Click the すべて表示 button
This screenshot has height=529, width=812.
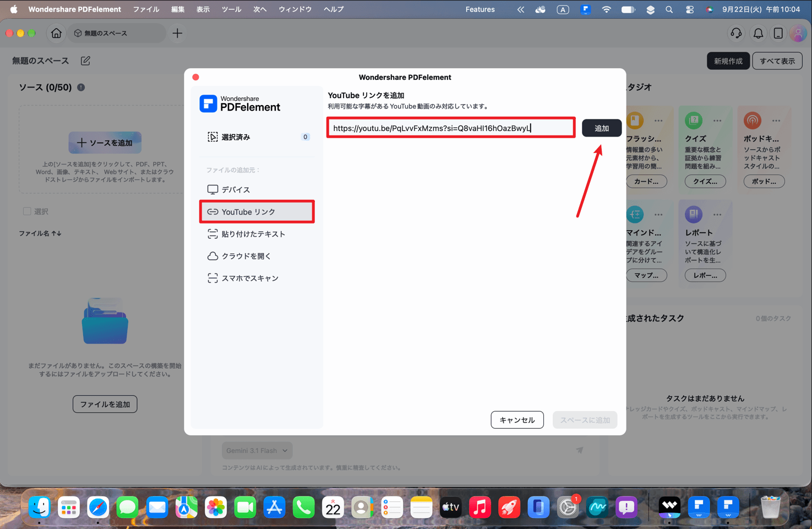pos(777,61)
